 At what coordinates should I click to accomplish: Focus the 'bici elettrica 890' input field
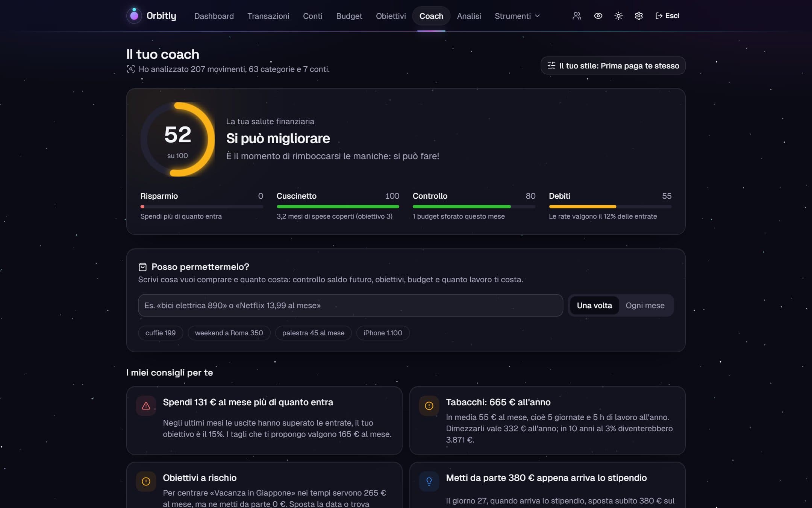[x=350, y=305]
